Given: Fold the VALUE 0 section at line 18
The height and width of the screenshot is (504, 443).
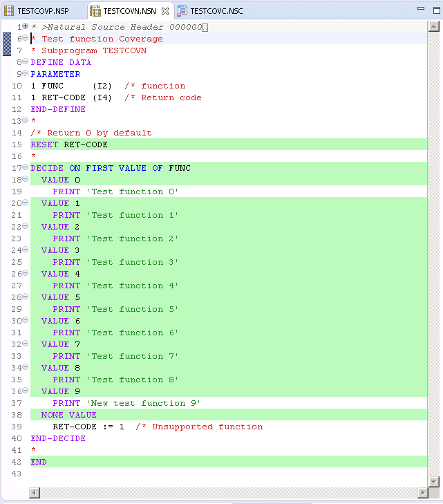Looking at the screenshot, I should [x=26, y=180].
